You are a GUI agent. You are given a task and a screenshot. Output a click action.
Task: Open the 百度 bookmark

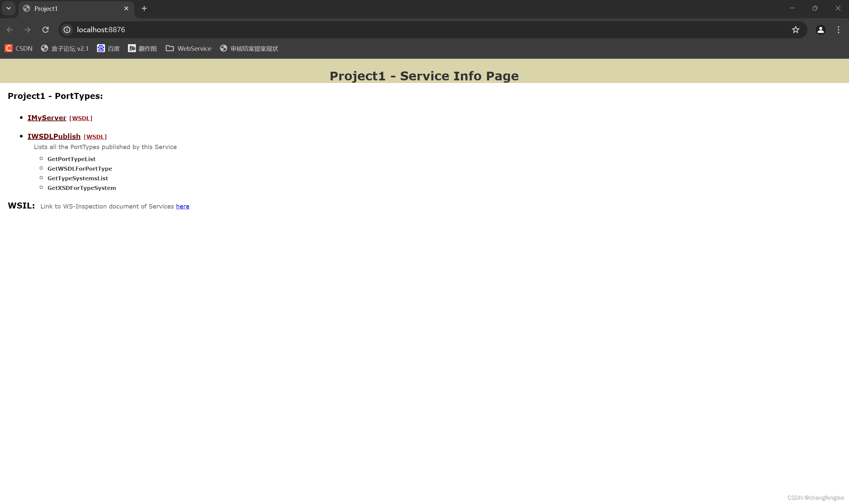[108, 48]
